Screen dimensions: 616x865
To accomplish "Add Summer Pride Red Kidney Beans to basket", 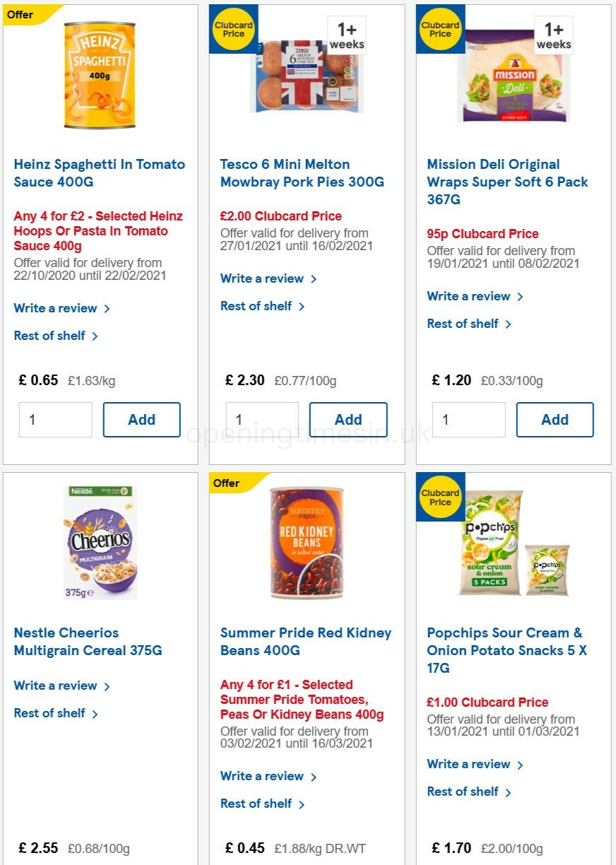I will pyautogui.click(x=348, y=862).
